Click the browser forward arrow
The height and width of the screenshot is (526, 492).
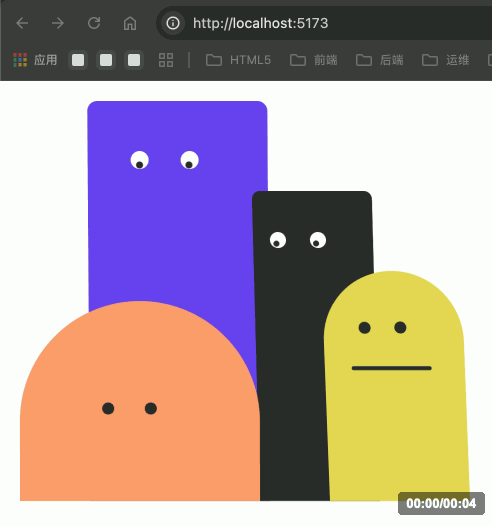coord(58,23)
